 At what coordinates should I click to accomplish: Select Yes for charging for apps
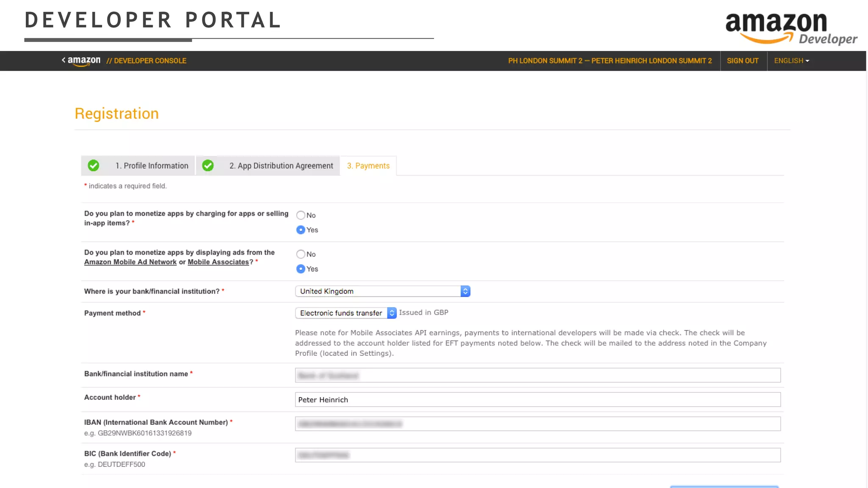[x=300, y=230]
